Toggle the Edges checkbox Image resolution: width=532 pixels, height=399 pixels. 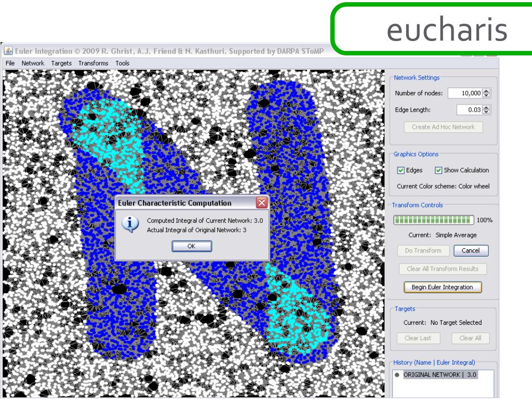click(401, 170)
